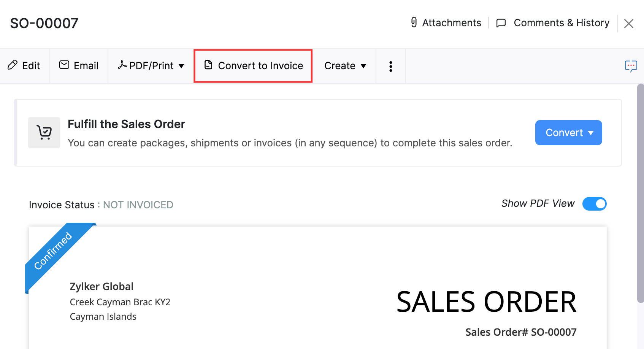Select the Edit pencil icon
The image size is (644, 349).
click(x=12, y=65)
